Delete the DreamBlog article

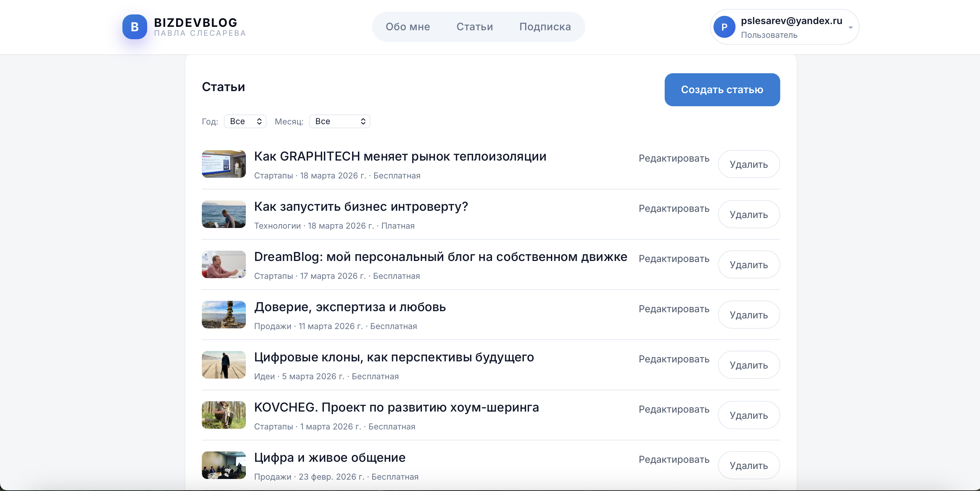(x=749, y=265)
